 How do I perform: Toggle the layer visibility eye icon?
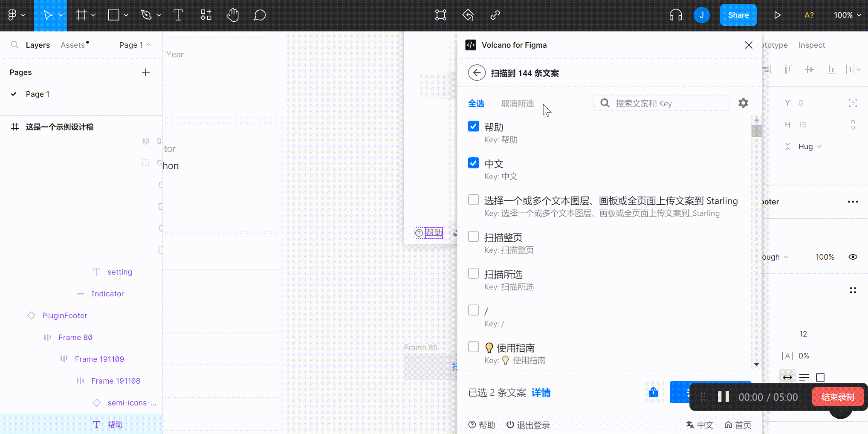tap(853, 257)
